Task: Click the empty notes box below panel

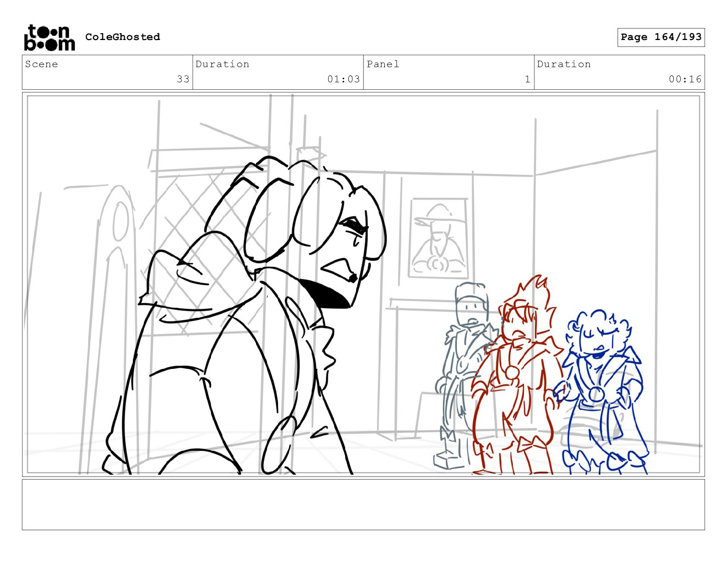Action: point(363,505)
